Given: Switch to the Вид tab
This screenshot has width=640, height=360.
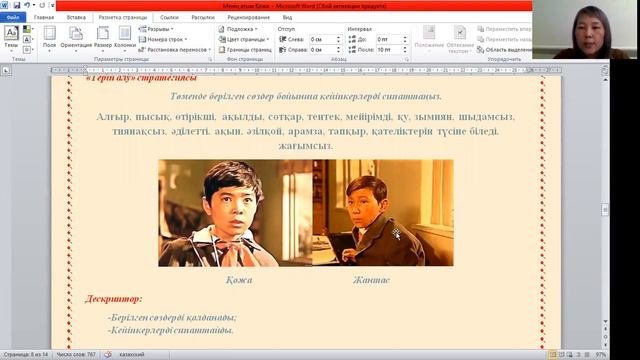Looking at the screenshot, I should pos(287,18).
